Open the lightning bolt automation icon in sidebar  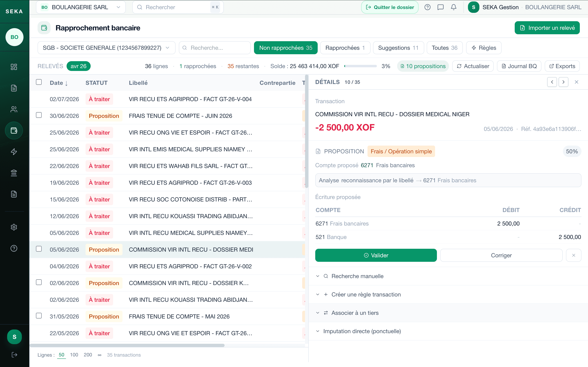point(14,152)
